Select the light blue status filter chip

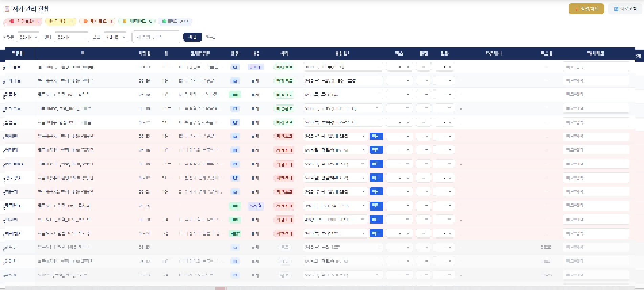tap(175, 21)
